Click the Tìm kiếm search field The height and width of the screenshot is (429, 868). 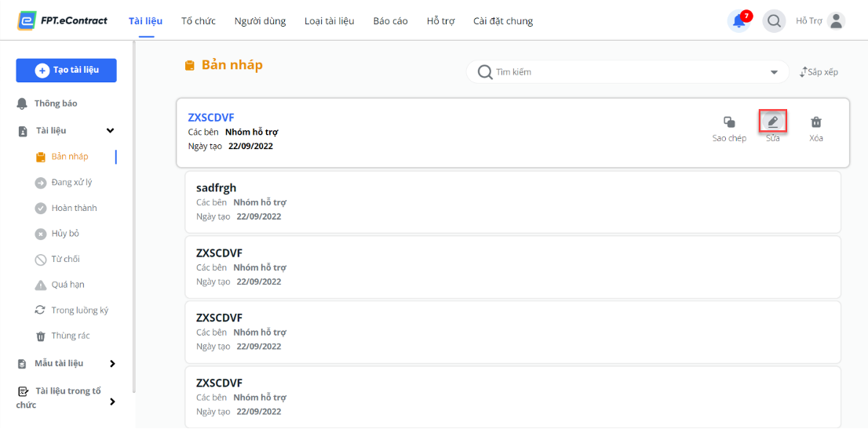click(628, 72)
